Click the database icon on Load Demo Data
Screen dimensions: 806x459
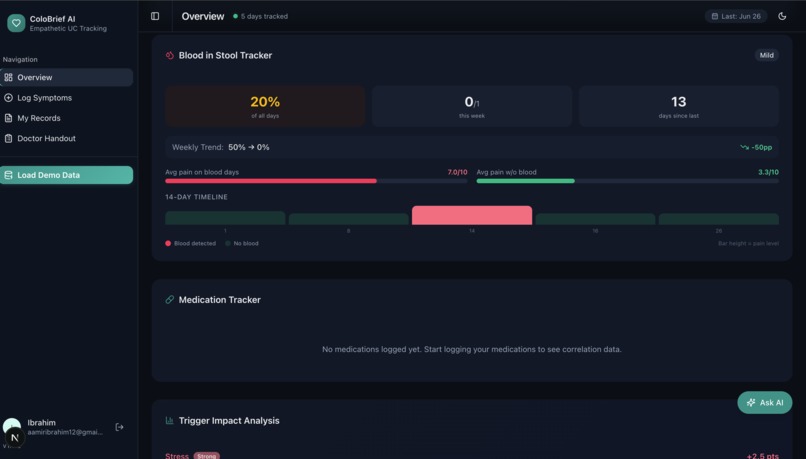pyautogui.click(x=8, y=175)
